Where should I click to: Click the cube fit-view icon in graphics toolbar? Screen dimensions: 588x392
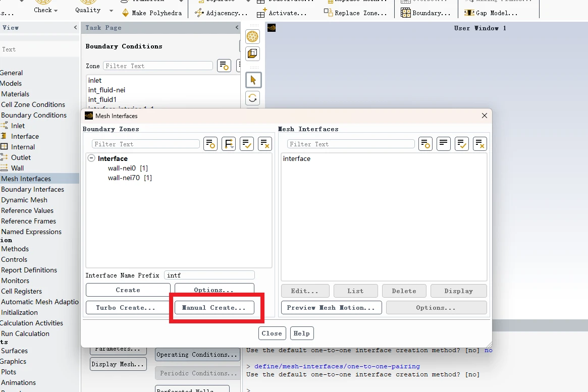point(253,53)
